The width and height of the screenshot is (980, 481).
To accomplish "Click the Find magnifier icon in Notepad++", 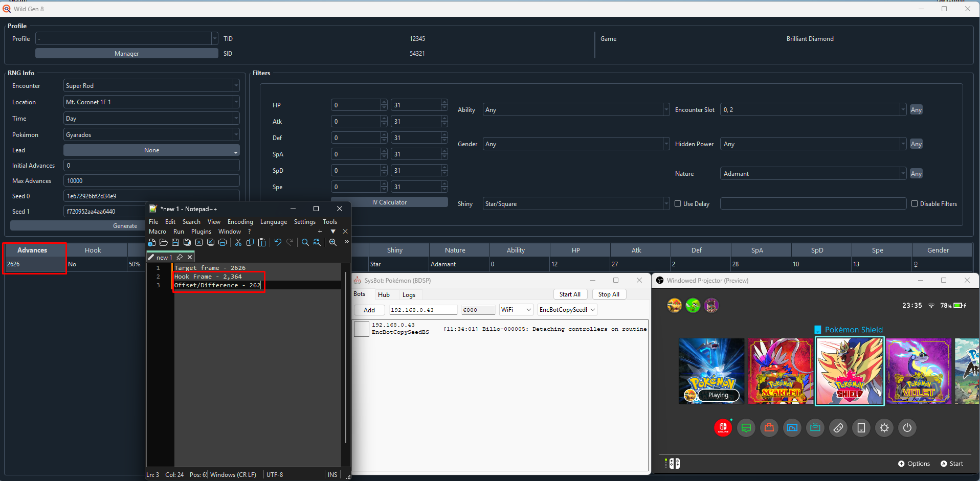I will [x=305, y=242].
